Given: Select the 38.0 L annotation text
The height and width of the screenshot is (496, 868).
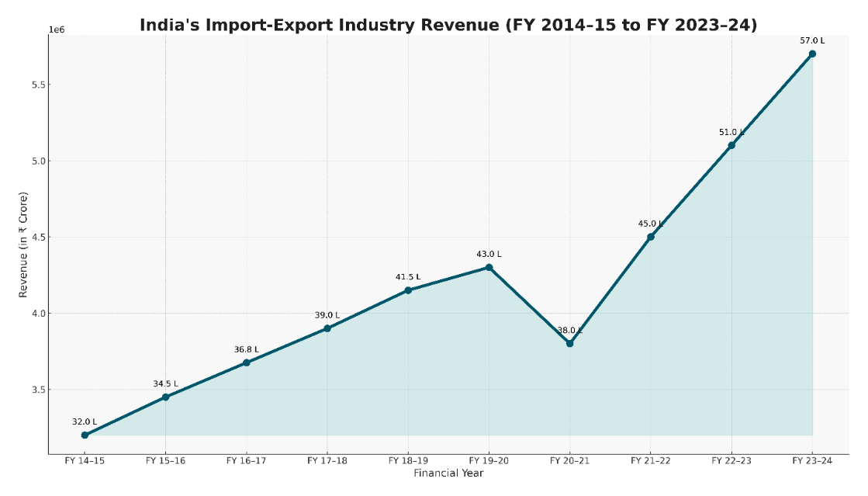Looking at the screenshot, I should 571,328.
